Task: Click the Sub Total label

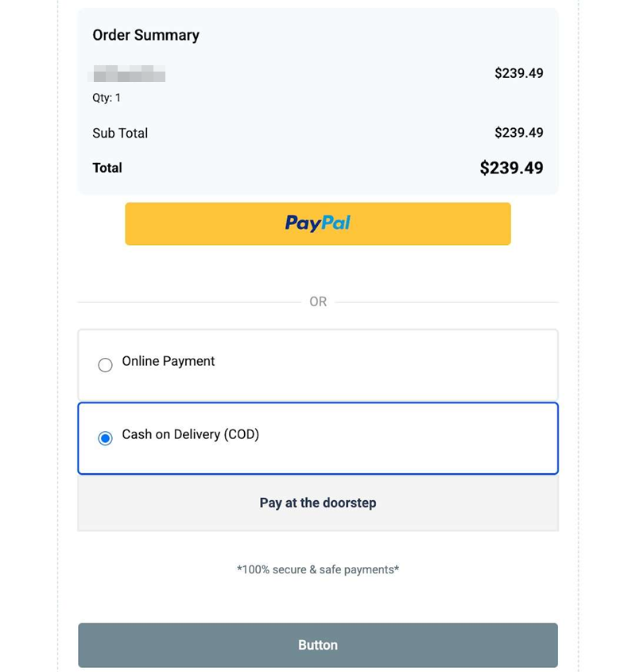Action: 120,133
